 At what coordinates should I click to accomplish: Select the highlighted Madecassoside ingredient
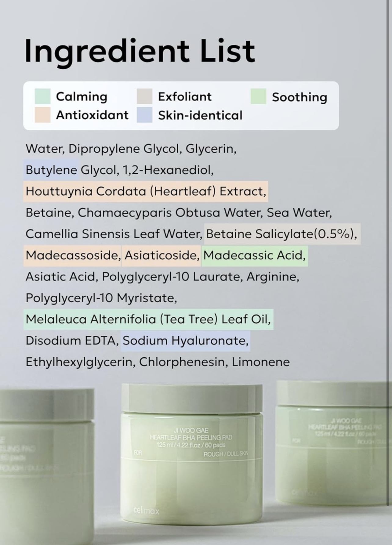pyautogui.click(x=72, y=255)
